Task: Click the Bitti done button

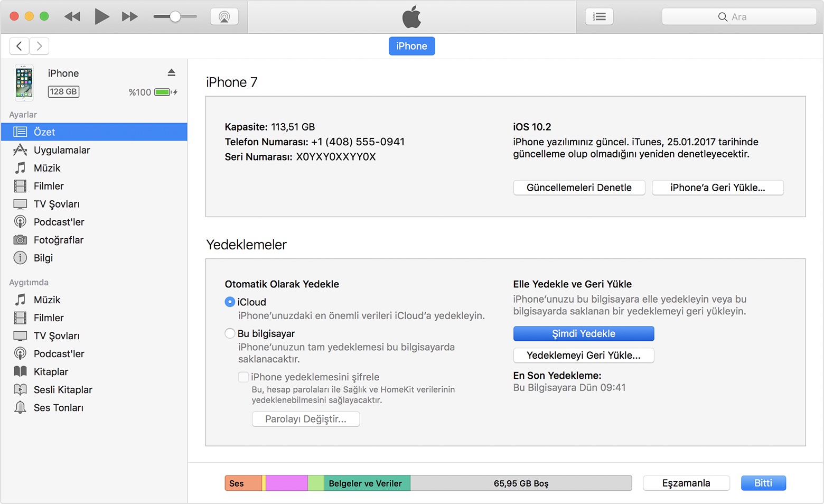Action: 763,483
